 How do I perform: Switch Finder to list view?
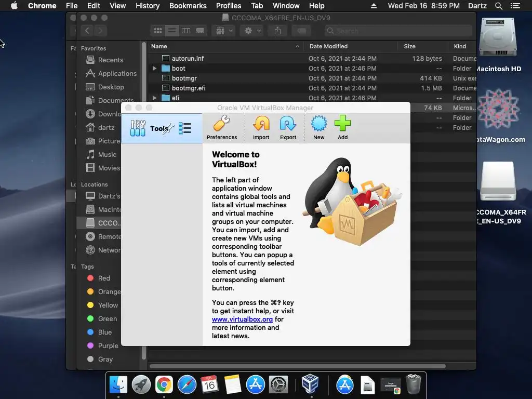coord(172,31)
